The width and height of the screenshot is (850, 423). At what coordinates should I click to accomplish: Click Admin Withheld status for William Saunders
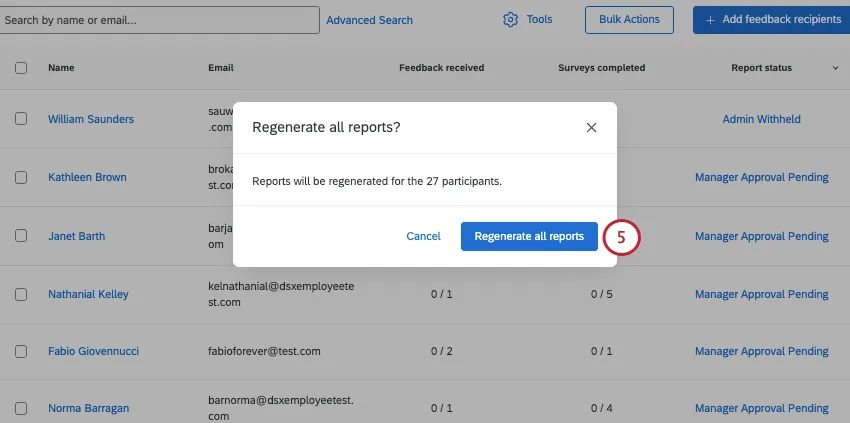(x=762, y=119)
